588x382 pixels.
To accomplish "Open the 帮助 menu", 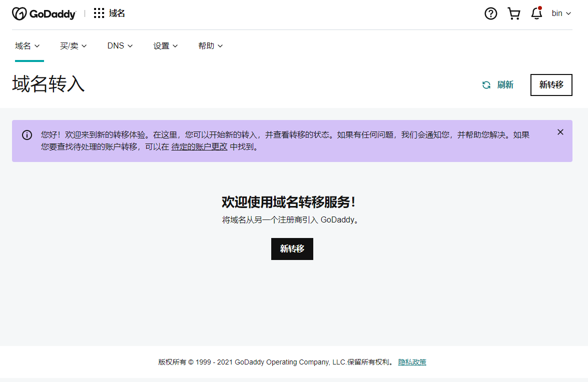I will (x=210, y=45).
